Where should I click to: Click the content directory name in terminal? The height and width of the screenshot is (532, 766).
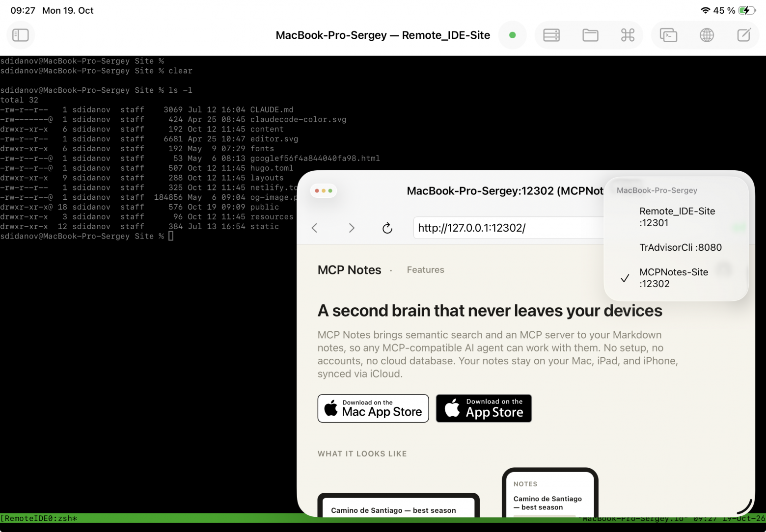[x=267, y=130]
